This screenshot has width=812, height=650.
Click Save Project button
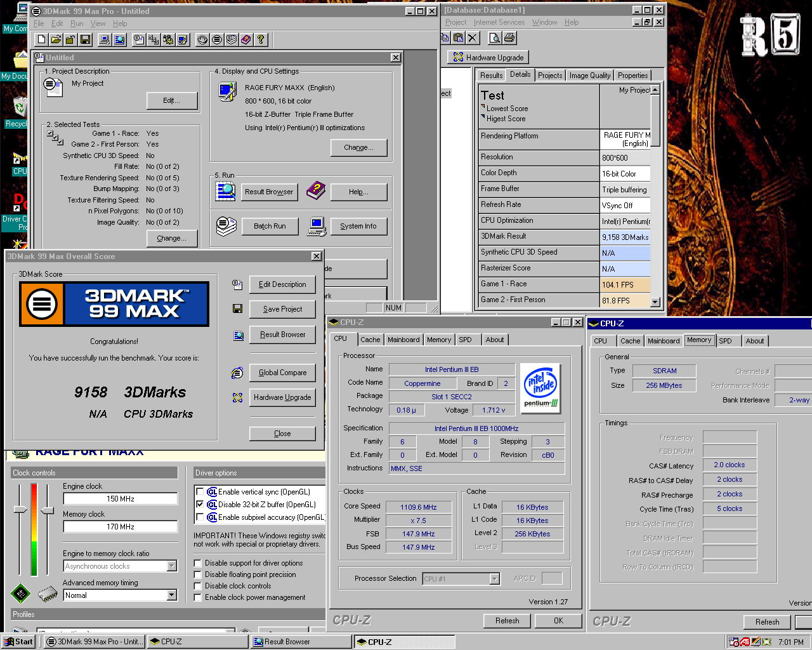(282, 309)
